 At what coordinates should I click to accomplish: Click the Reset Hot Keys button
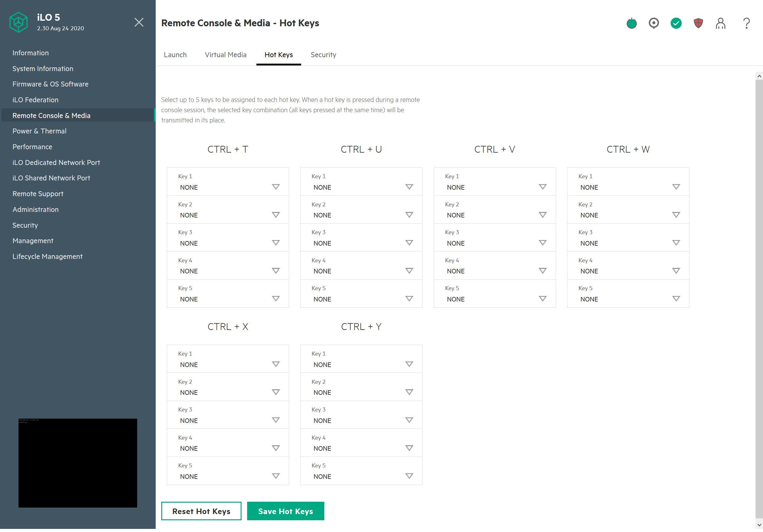(x=201, y=511)
